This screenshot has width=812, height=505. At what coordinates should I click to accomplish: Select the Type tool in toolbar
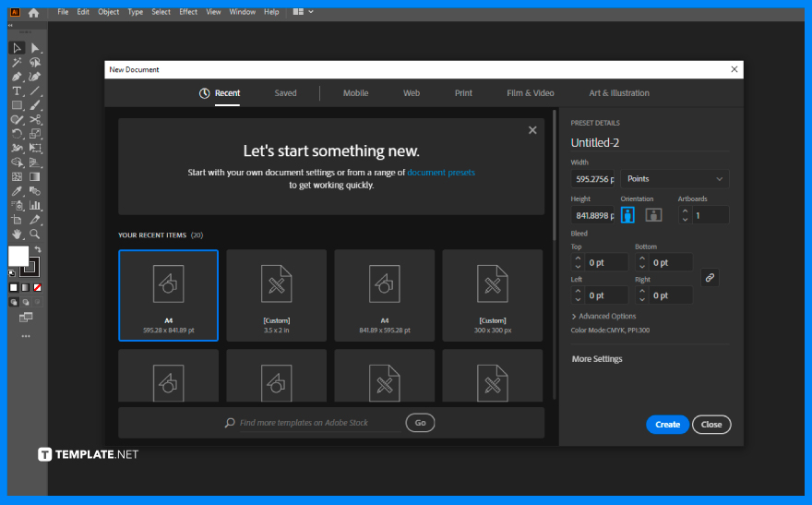click(x=17, y=91)
